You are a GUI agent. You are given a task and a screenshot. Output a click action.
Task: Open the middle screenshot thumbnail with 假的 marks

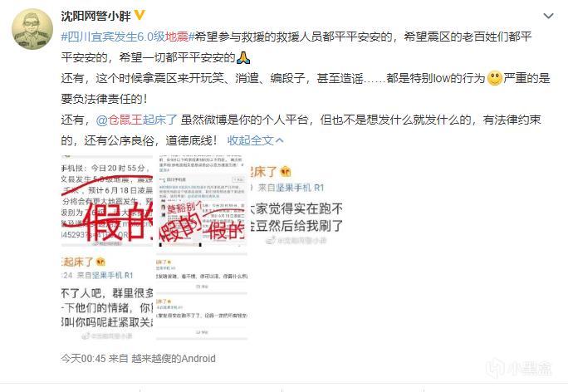(x=202, y=201)
